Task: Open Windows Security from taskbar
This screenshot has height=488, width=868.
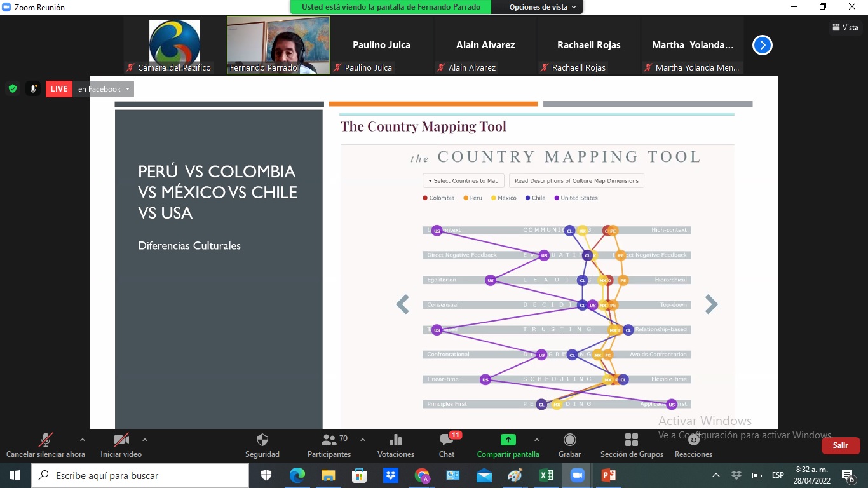Action: [266, 475]
